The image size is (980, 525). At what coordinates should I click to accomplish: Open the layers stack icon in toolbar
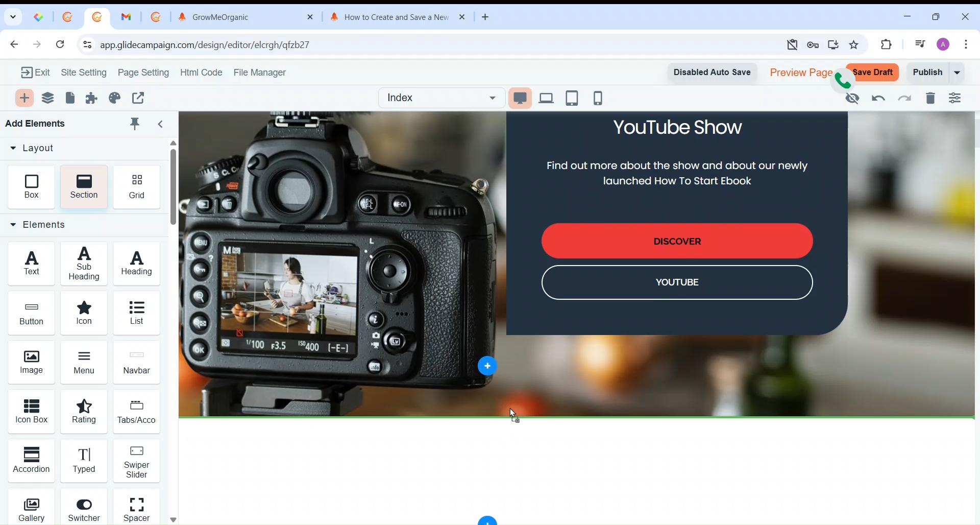click(48, 98)
